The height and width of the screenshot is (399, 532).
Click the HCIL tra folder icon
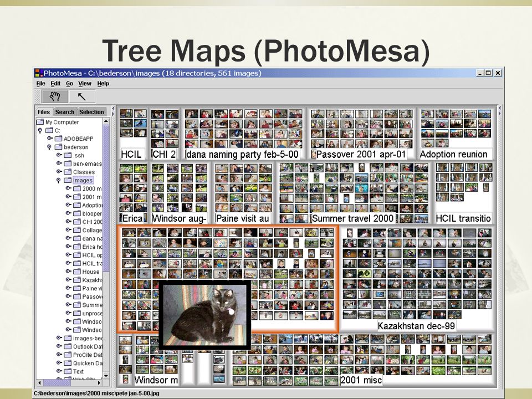pyautogui.click(x=77, y=263)
